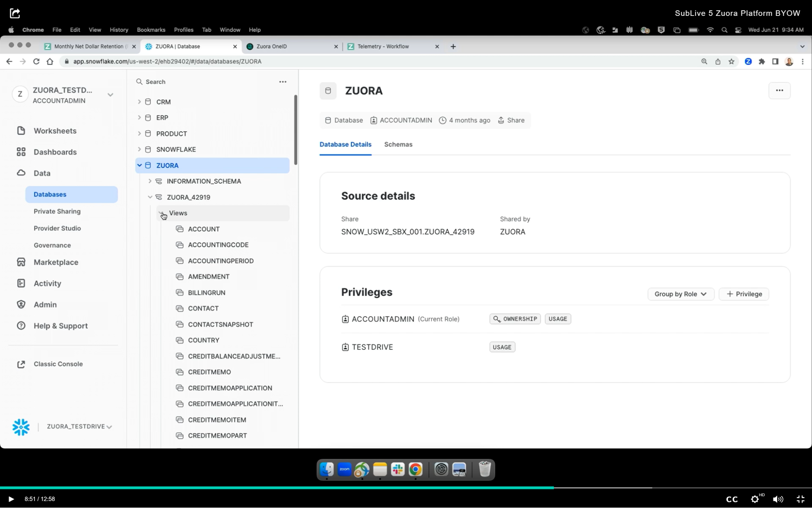
Task: Click the three-dot menu next to Search
Action: pyautogui.click(x=283, y=82)
